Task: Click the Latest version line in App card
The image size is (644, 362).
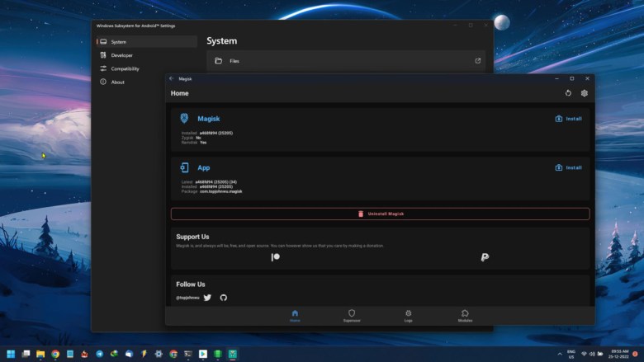Action: tap(209, 182)
